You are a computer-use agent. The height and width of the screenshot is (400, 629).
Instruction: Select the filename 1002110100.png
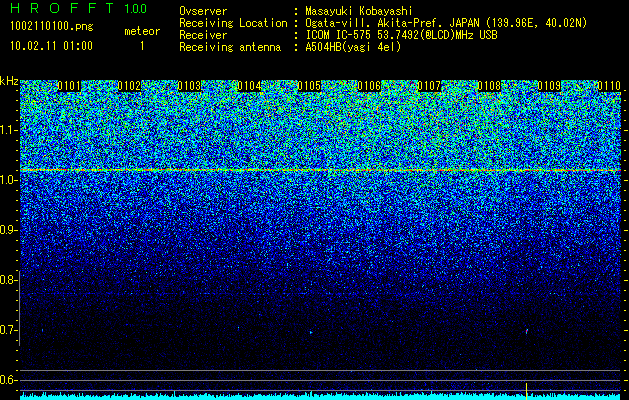(52, 27)
